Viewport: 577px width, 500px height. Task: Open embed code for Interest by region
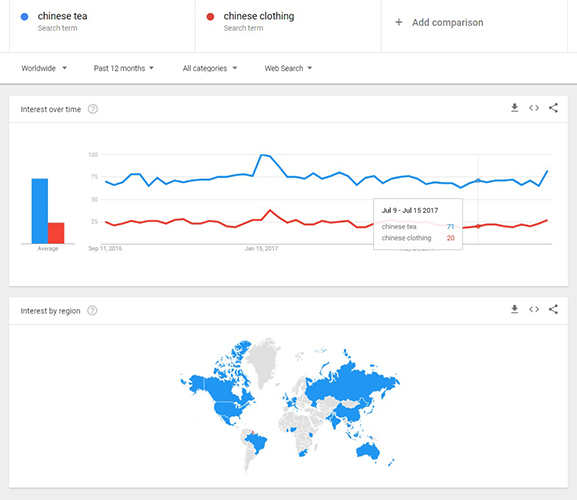(x=534, y=309)
